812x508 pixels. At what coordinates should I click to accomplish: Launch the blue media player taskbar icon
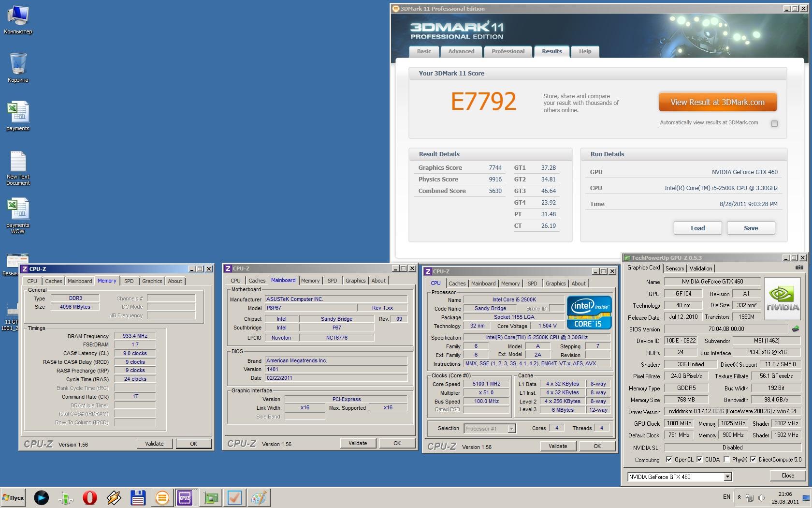(42, 497)
